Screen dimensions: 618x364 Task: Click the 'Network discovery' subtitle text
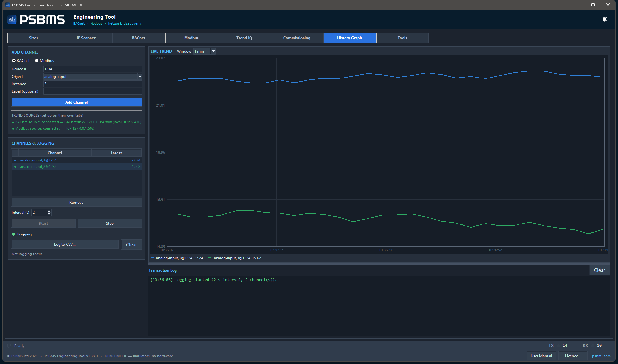(x=124, y=24)
